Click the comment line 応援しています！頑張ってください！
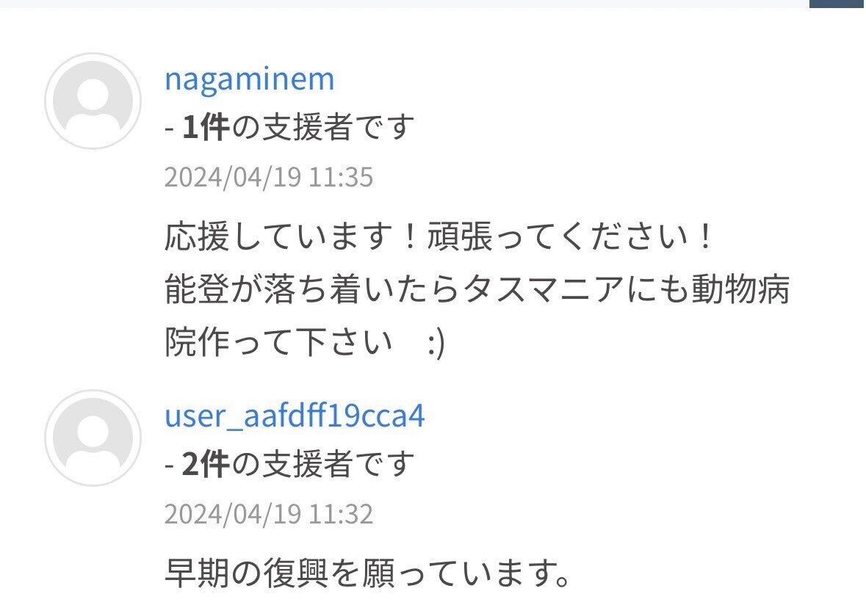Viewport: 866px width, 616px height. [x=439, y=236]
